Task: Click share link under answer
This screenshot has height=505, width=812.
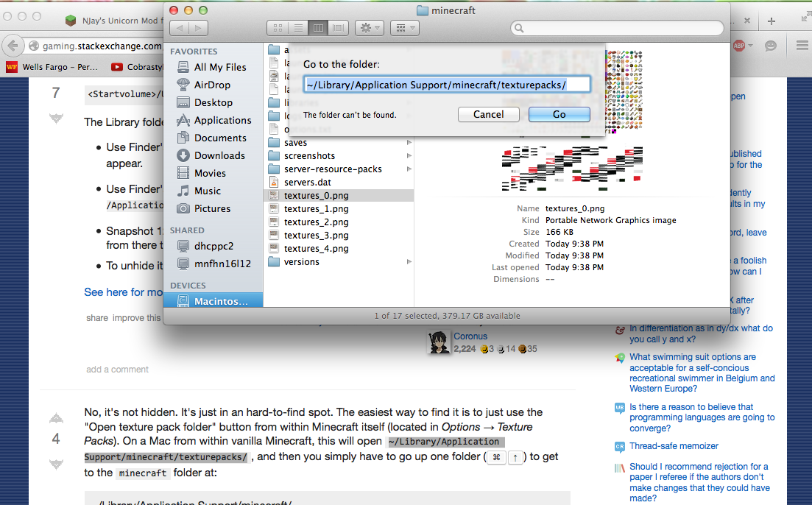Action: (97, 317)
